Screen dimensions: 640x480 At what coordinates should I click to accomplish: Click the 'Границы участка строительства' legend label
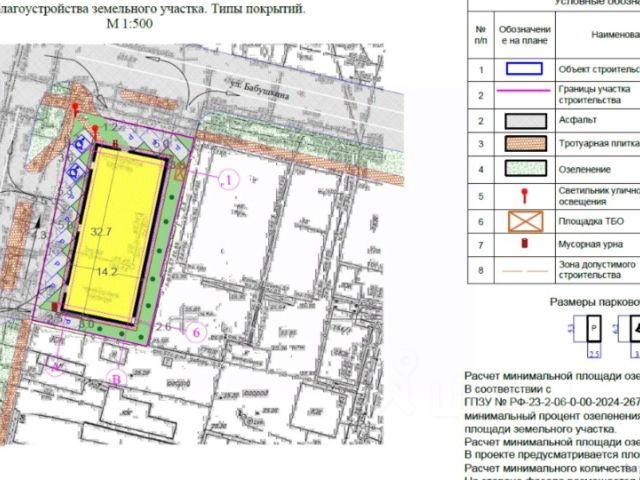594,95
